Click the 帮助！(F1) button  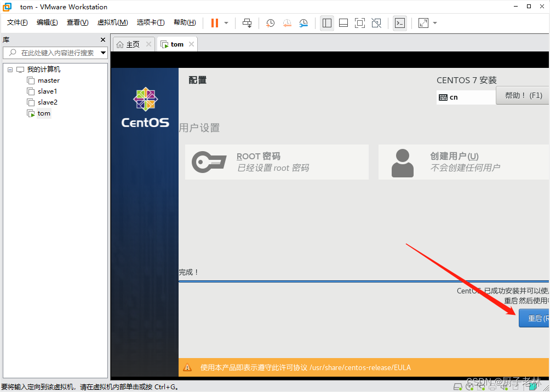pos(522,95)
